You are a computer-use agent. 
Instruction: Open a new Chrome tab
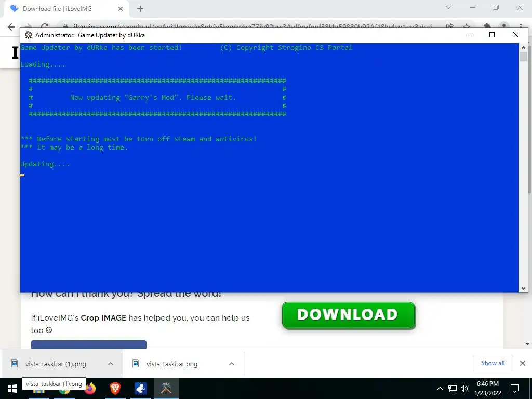[x=140, y=9]
